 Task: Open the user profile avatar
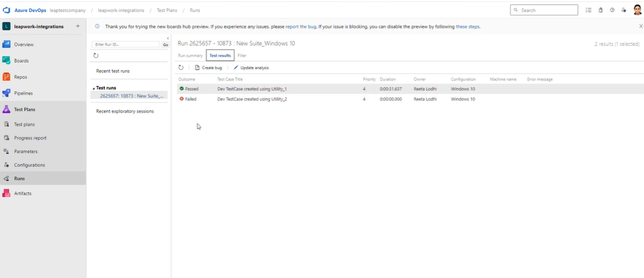pyautogui.click(x=637, y=10)
